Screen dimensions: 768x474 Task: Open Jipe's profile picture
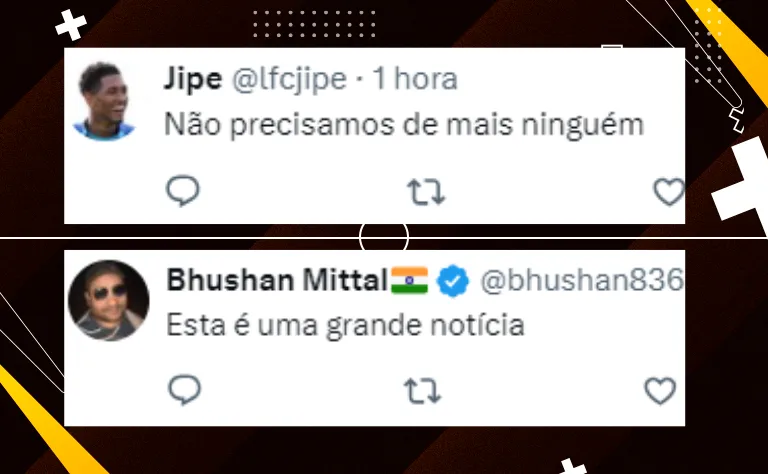tap(104, 101)
